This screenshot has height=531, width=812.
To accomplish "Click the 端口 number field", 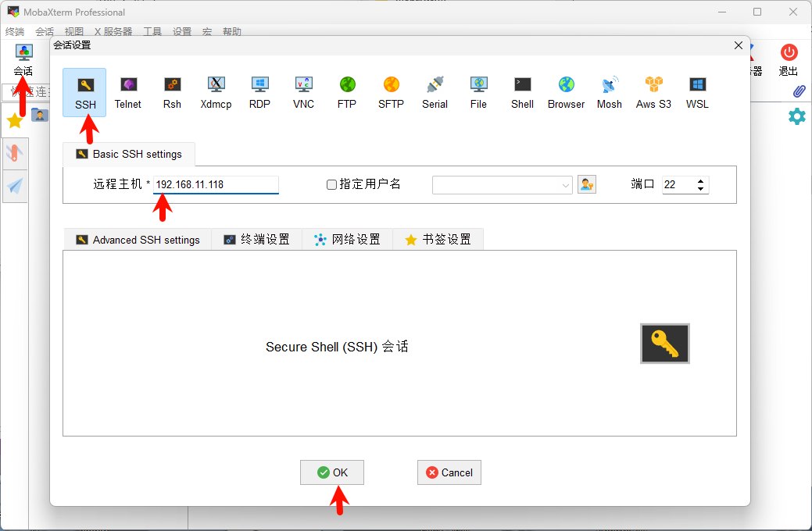I will [x=679, y=185].
